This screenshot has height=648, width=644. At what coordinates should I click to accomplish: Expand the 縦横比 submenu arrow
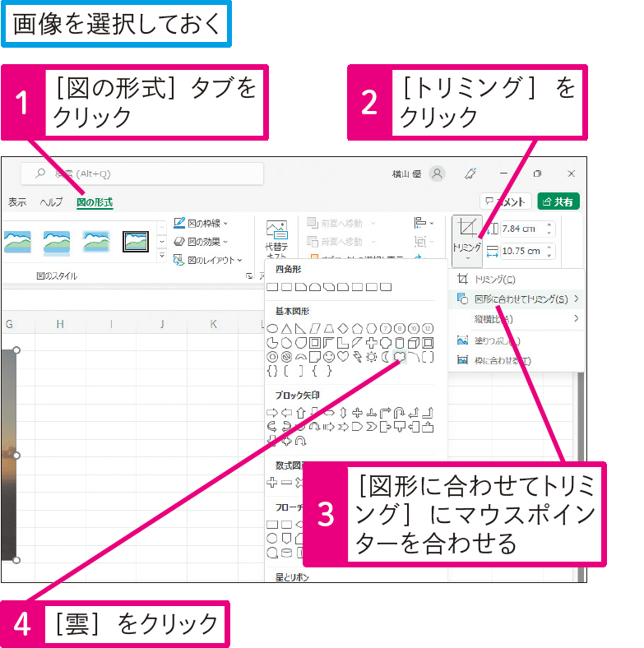[577, 318]
